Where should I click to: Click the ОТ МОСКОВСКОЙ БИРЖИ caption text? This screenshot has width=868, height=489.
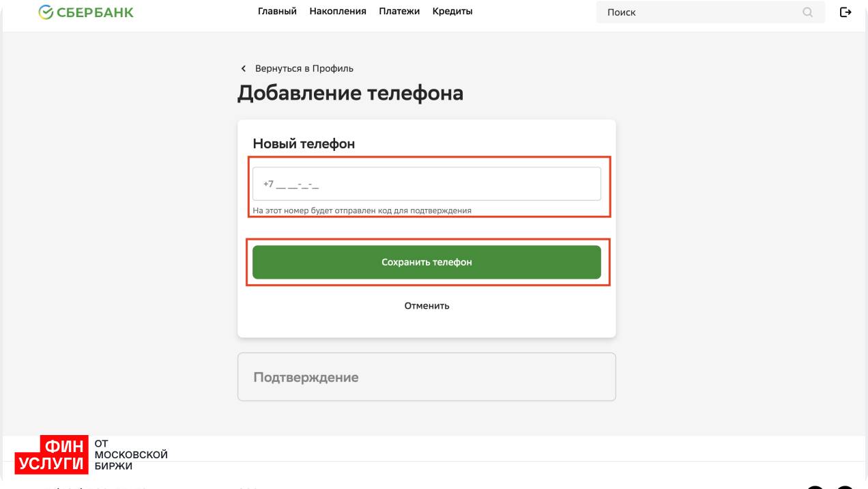131,455
